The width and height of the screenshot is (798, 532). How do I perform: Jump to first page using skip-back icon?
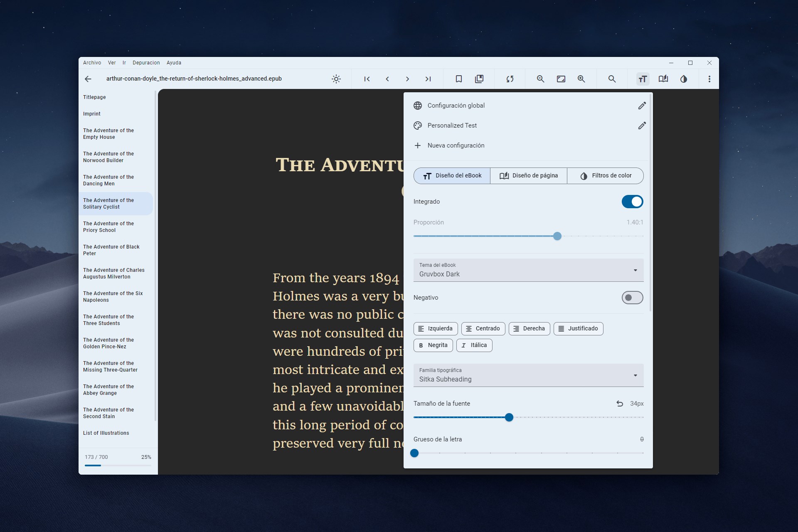[367, 79]
